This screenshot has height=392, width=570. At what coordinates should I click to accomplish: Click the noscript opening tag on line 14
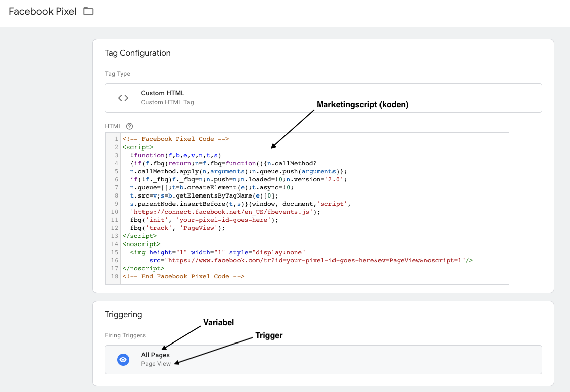point(141,244)
